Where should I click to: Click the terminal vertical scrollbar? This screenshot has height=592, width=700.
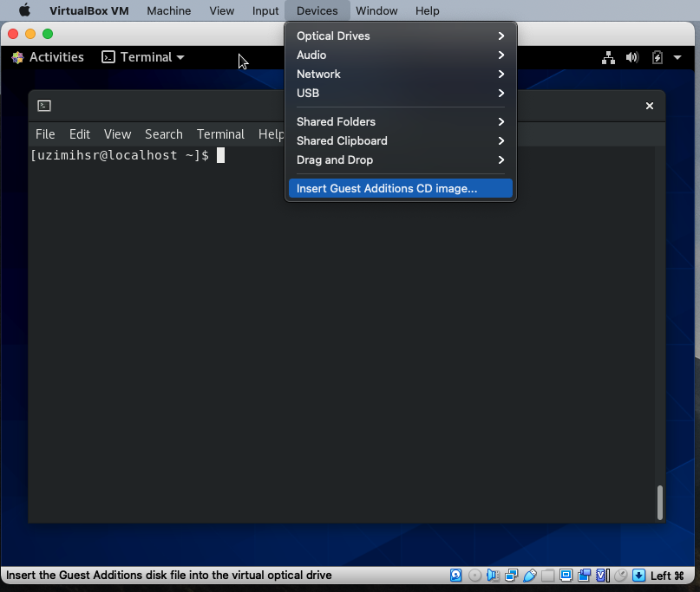coord(660,503)
